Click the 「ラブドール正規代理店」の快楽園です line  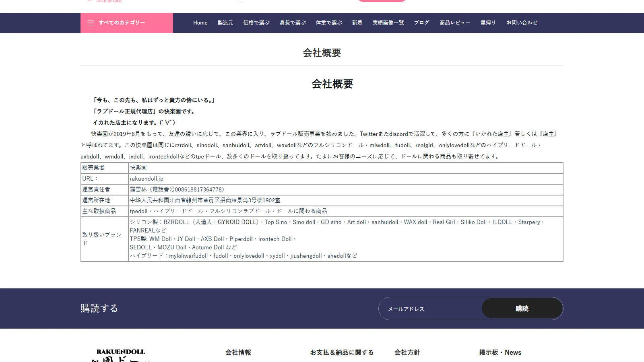[x=144, y=111]
